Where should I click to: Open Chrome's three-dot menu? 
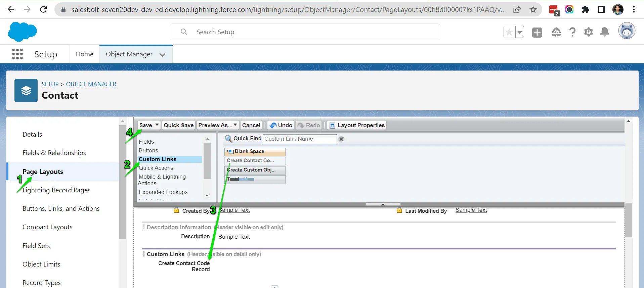pyautogui.click(x=634, y=9)
